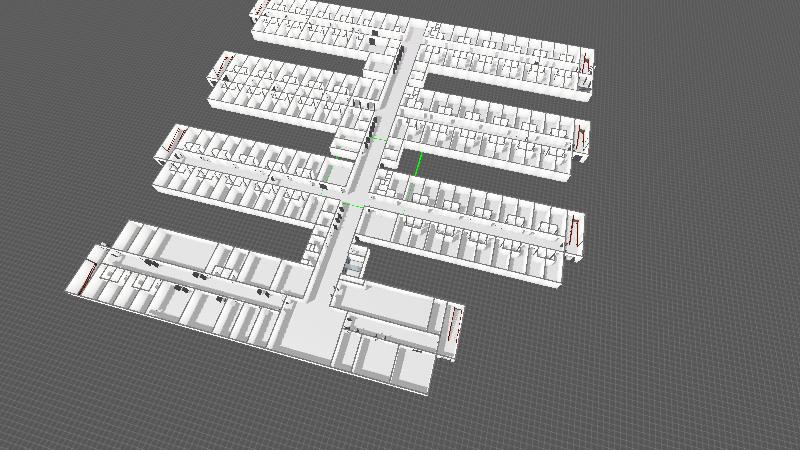Select red staircase on second left wing
800x450 pixels.
pos(223,67)
